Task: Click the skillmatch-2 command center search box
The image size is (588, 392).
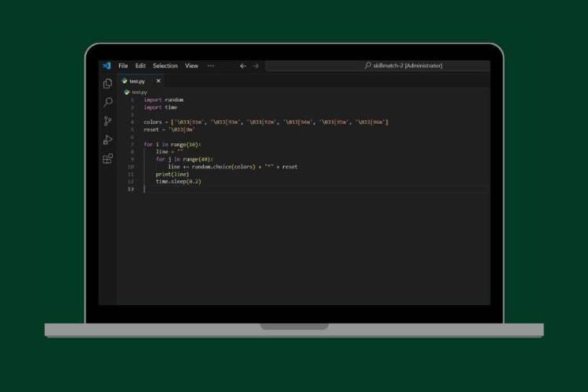Action: click(x=377, y=66)
